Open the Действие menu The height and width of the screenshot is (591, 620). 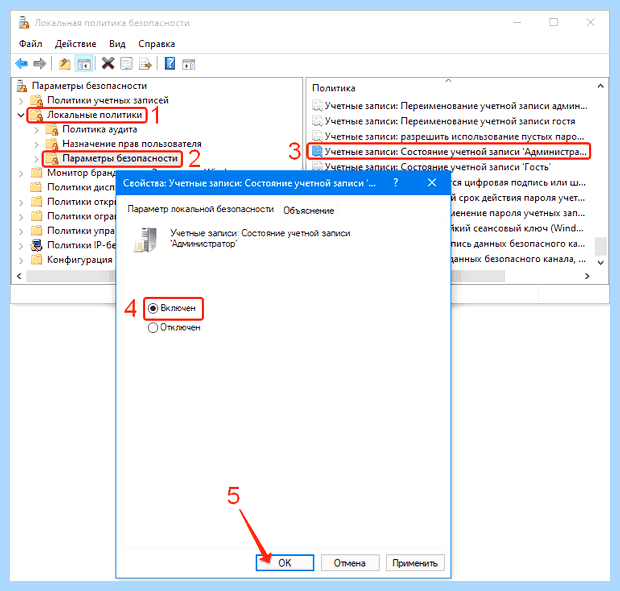(x=76, y=44)
